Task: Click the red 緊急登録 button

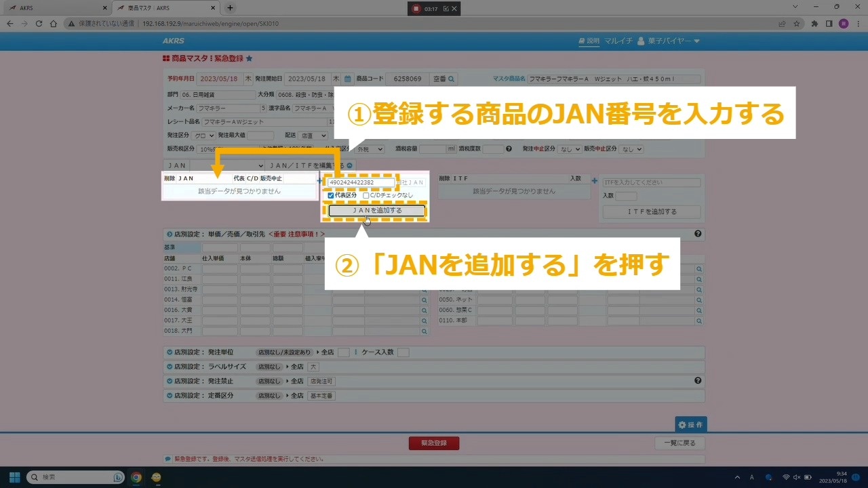Action: 433,443
